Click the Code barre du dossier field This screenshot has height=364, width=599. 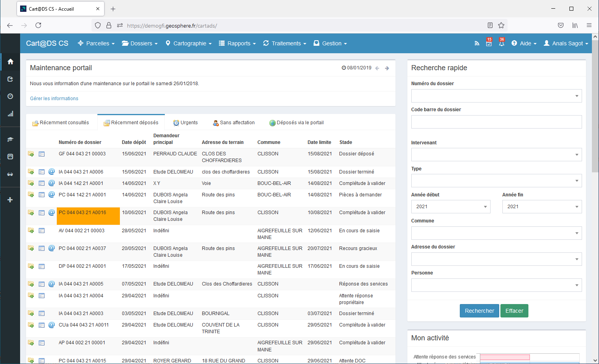(496, 122)
